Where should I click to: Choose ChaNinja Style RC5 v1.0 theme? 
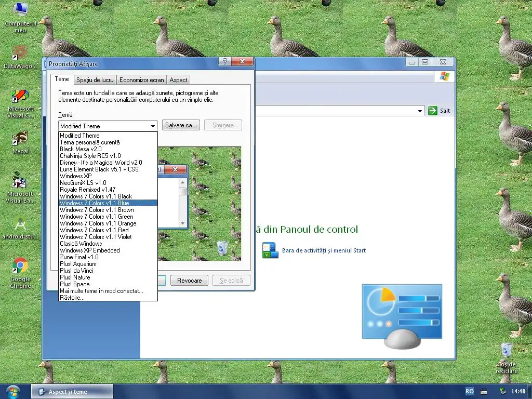click(x=108, y=156)
